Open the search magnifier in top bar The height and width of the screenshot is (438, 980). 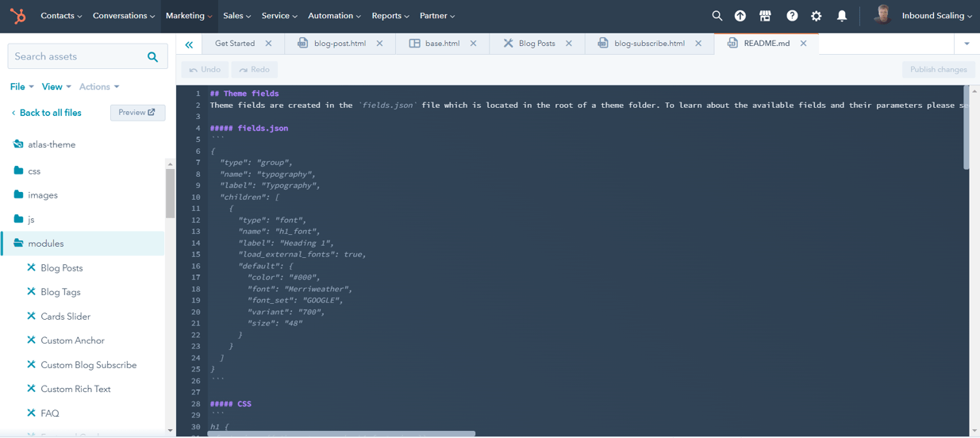click(717, 16)
